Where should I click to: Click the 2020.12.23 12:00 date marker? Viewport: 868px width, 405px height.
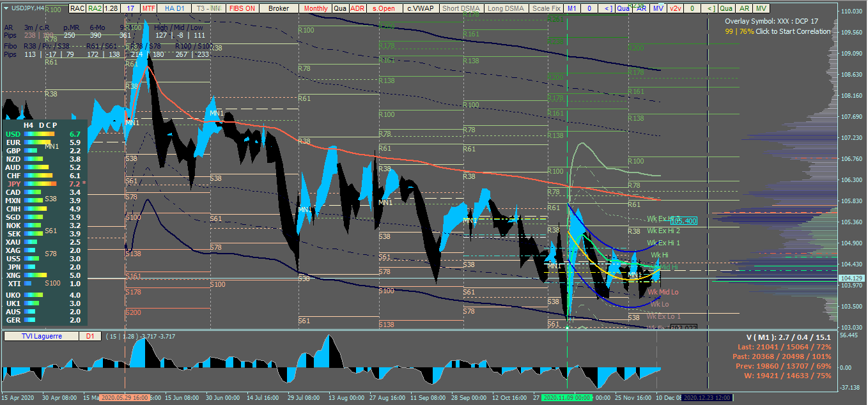point(708,397)
